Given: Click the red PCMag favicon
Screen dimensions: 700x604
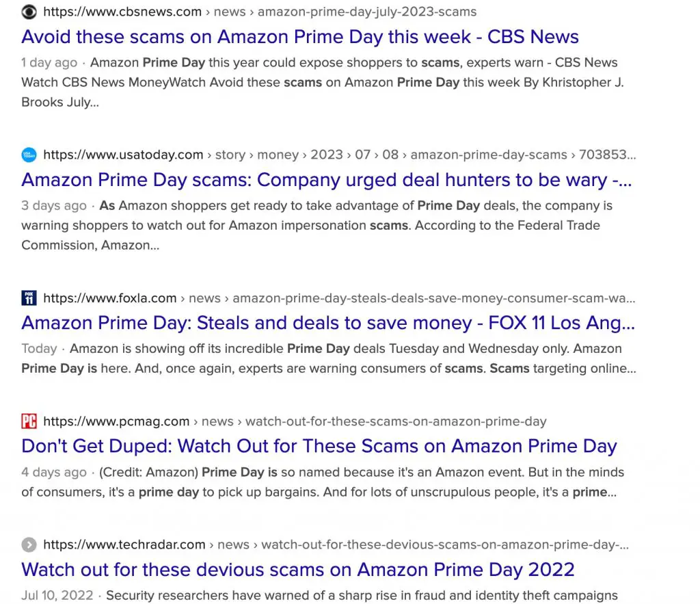Looking at the screenshot, I should tap(29, 421).
